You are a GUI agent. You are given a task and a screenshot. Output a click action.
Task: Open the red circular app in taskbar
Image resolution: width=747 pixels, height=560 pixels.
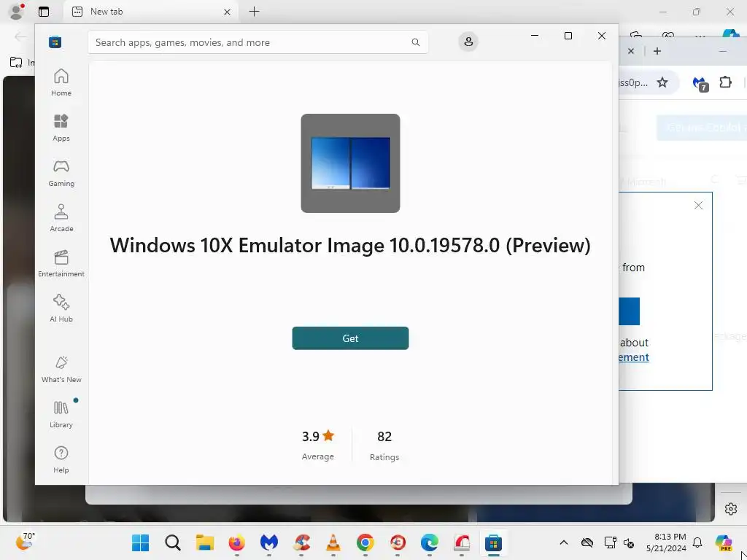coord(398,542)
